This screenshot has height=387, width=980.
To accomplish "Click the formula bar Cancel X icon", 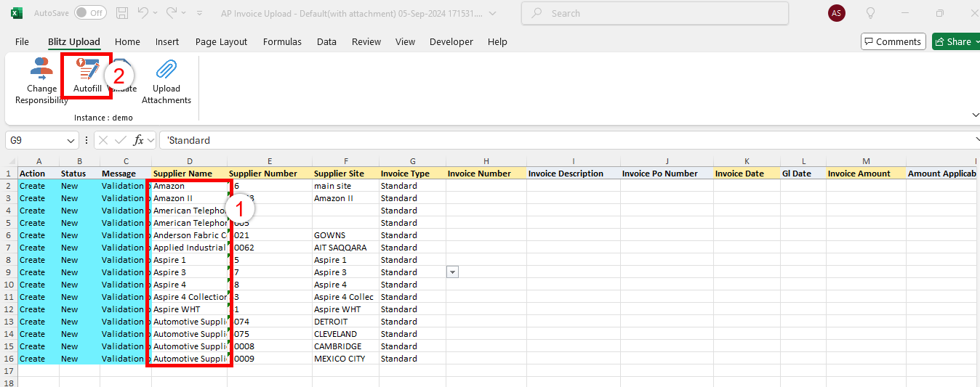I will [x=103, y=140].
